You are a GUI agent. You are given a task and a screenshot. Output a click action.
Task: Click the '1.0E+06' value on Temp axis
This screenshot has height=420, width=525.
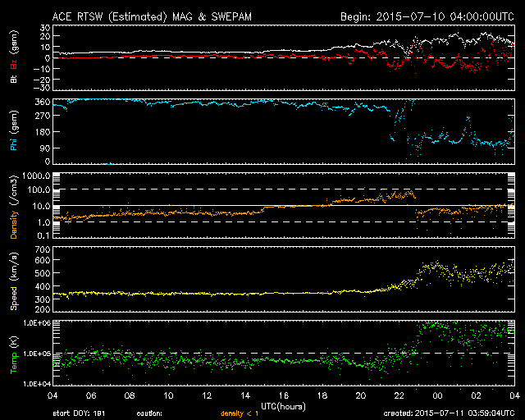(x=37, y=323)
